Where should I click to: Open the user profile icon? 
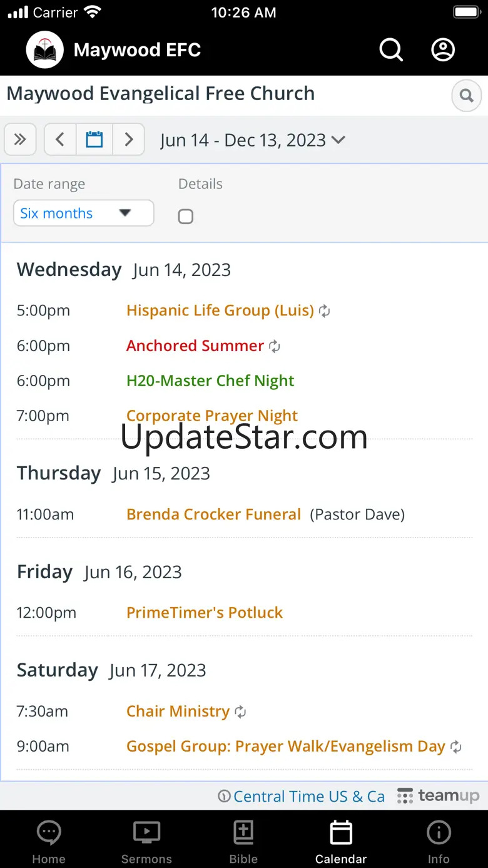(x=443, y=50)
